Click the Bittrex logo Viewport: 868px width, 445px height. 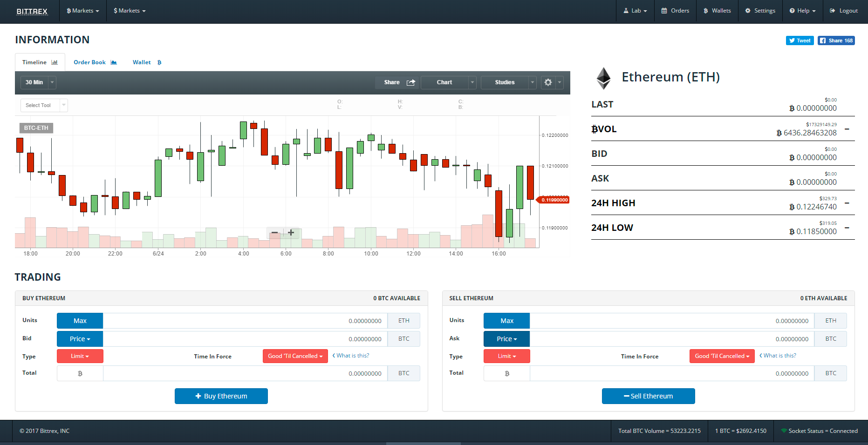[x=32, y=11]
